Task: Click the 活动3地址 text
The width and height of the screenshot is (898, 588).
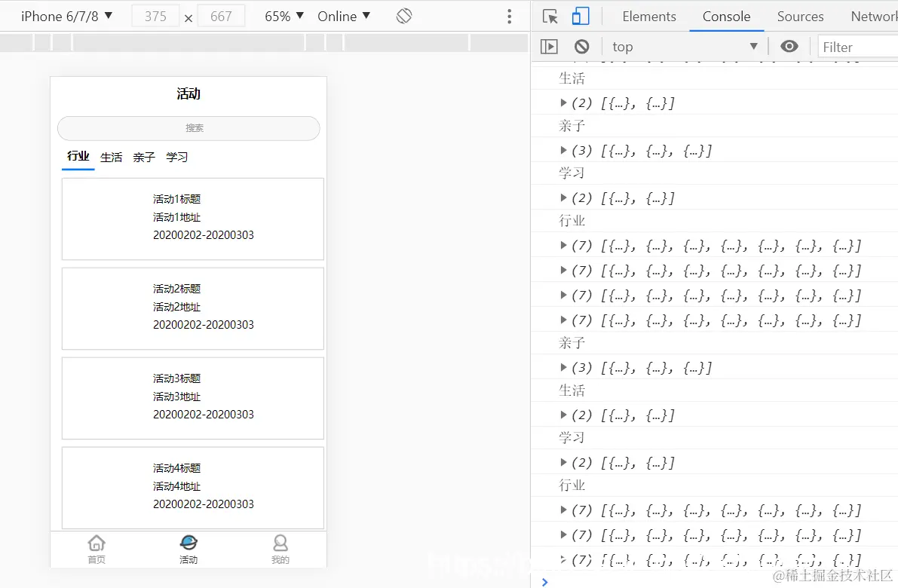Action: [x=176, y=397]
